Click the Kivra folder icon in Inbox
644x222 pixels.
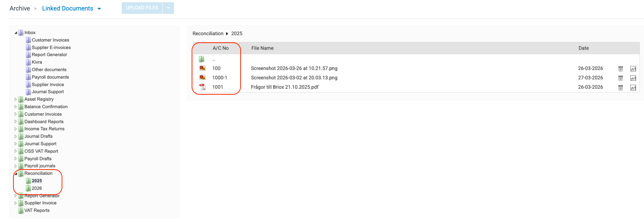pos(28,62)
